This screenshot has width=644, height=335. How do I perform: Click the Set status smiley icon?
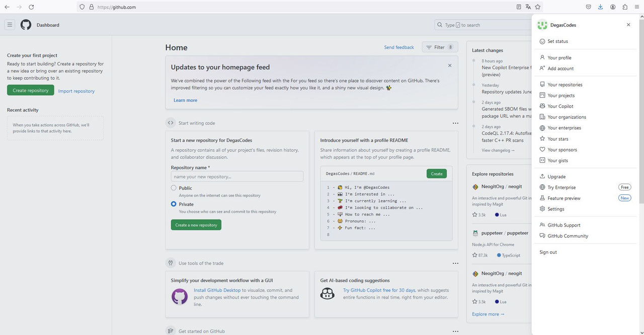pos(542,41)
